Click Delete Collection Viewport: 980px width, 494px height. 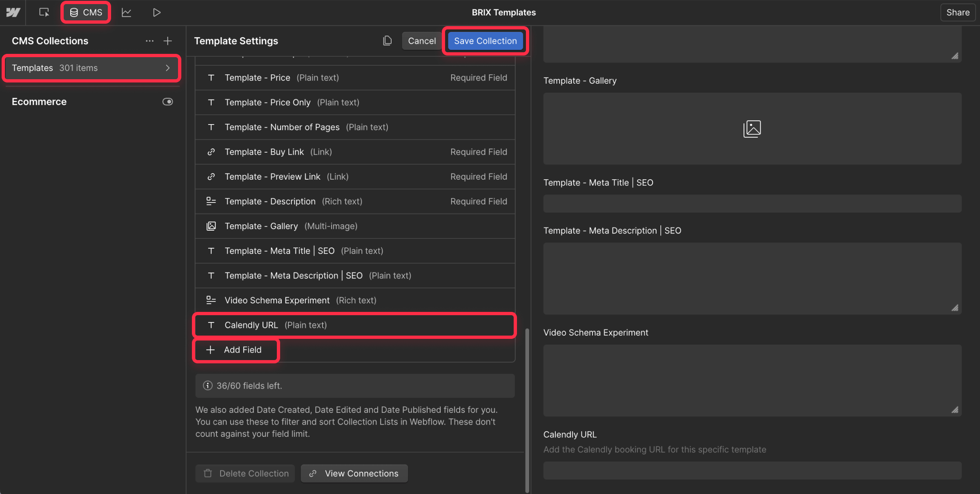tap(245, 473)
